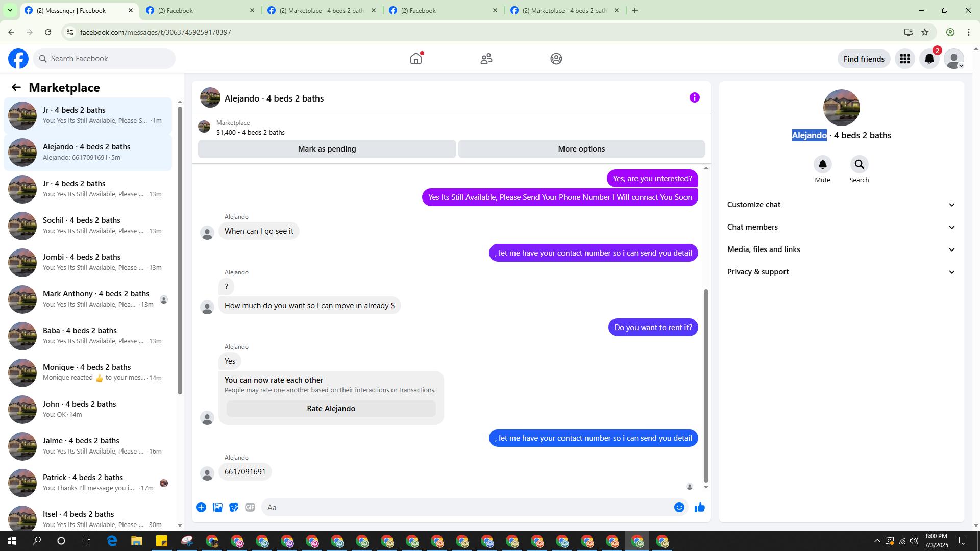980x551 pixels.
Task: Click the thumbs-up like button
Action: pos(699,507)
